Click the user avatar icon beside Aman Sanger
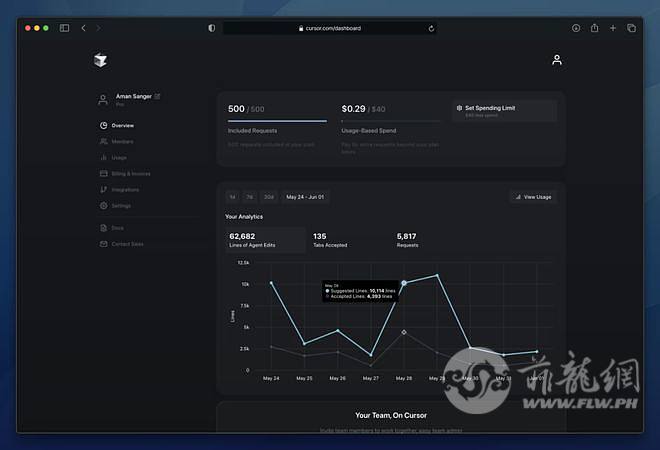The width and height of the screenshot is (660, 450). pos(103,100)
